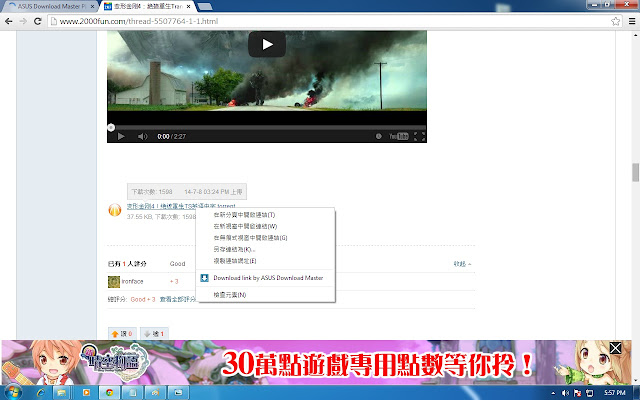Click the download count 1598 tooltip text
Screen dimensions: 640x400
click(x=152, y=192)
